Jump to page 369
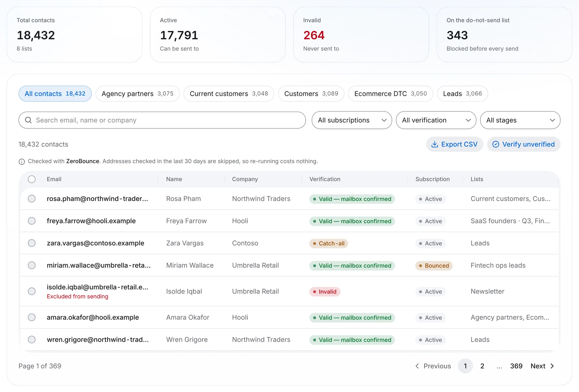Screen dimensions: 579x392 [x=516, y=366]
